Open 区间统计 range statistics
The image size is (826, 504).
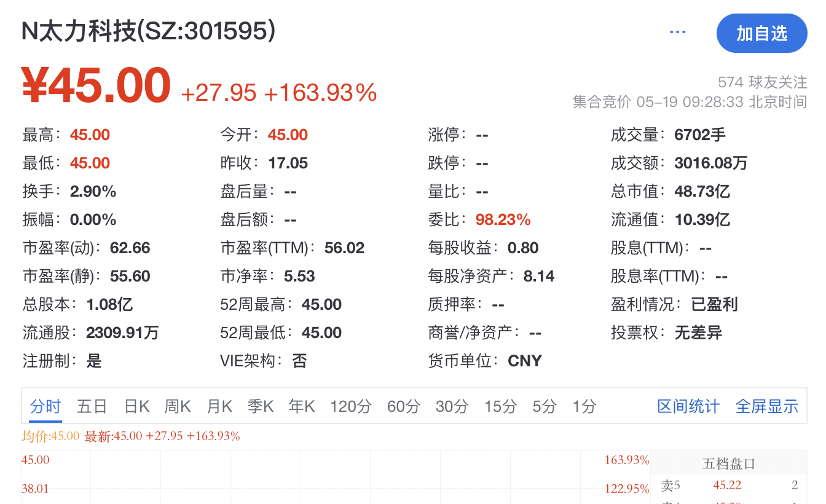(x=688, y=406)
